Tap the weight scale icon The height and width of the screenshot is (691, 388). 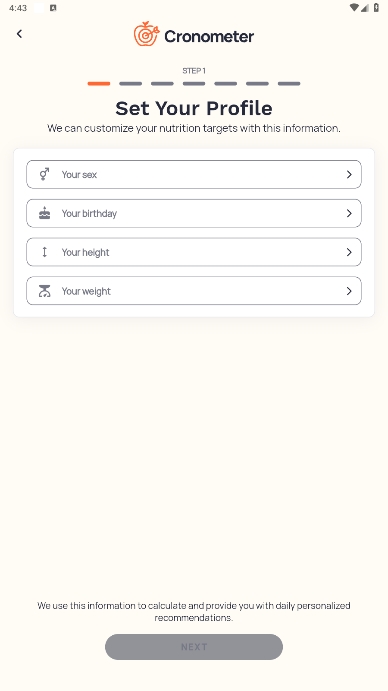[44, 291]
